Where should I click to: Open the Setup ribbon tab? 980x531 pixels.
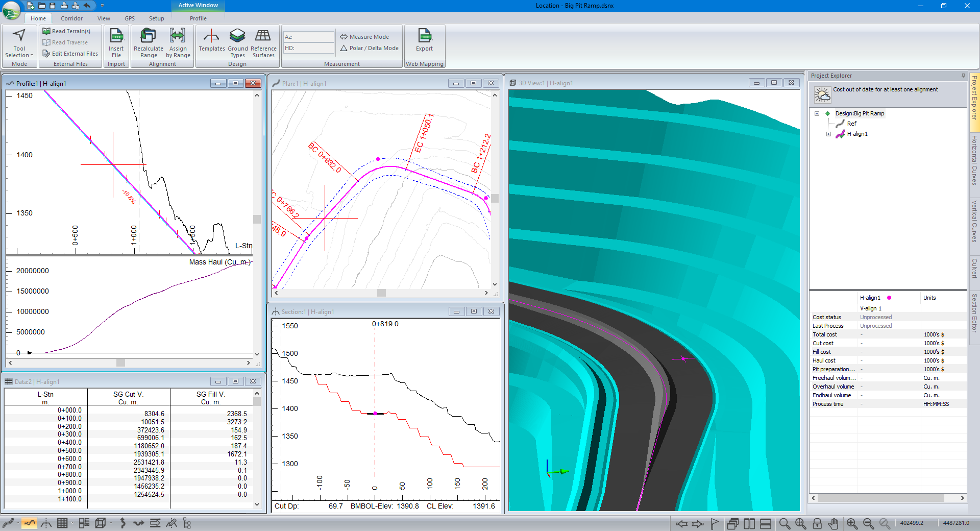156,18
